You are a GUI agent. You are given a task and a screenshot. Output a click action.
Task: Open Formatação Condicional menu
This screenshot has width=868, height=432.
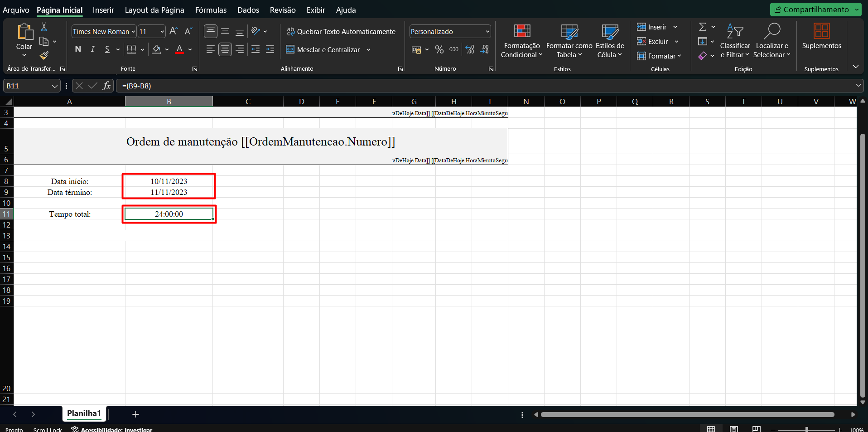pos(521,42)
